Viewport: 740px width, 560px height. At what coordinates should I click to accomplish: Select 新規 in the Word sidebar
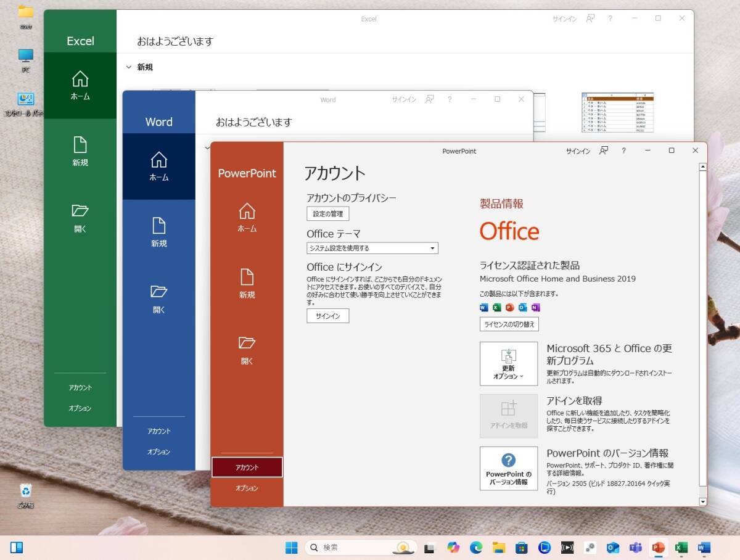(x=158, y=233)
